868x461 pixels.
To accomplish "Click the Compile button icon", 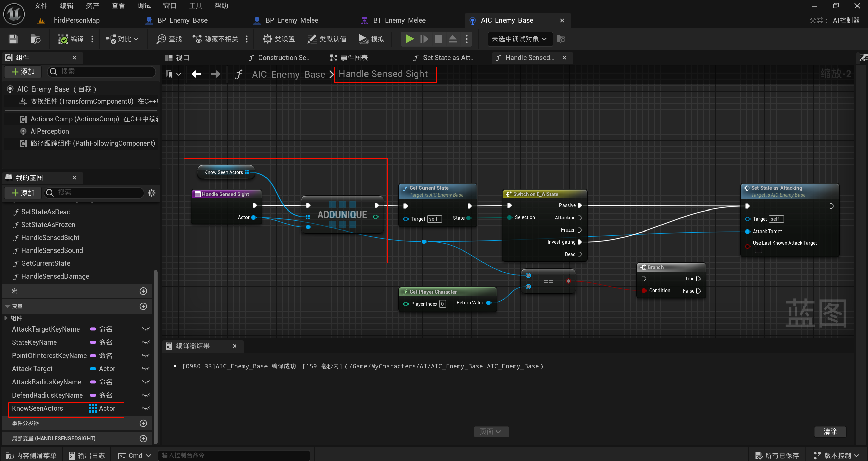I will pos(63,39).
